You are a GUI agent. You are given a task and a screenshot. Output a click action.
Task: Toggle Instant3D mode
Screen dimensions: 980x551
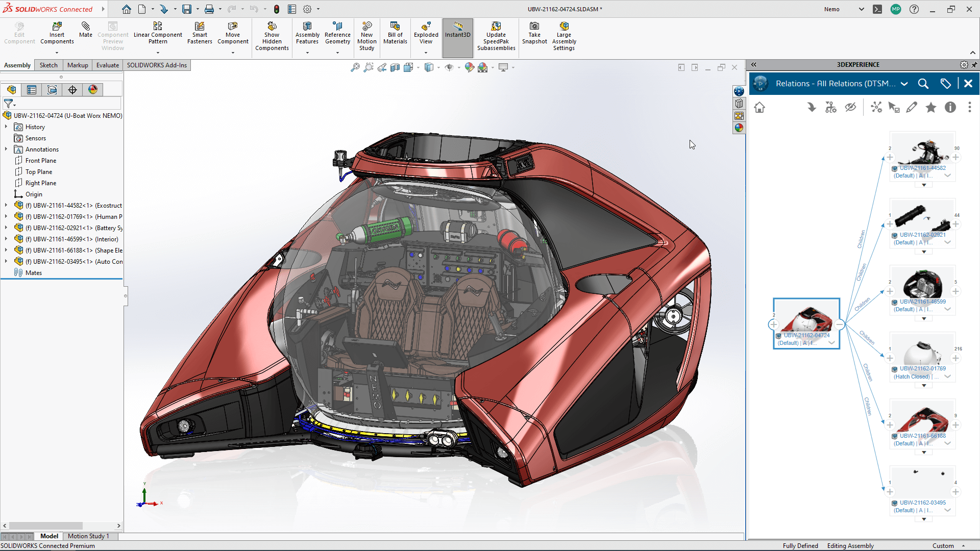[458, 38]
